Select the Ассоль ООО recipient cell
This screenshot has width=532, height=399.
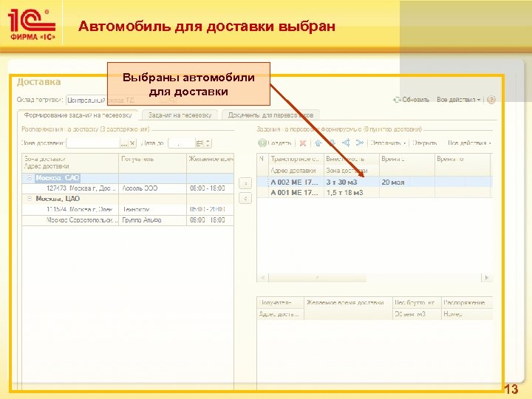(152, 188)
